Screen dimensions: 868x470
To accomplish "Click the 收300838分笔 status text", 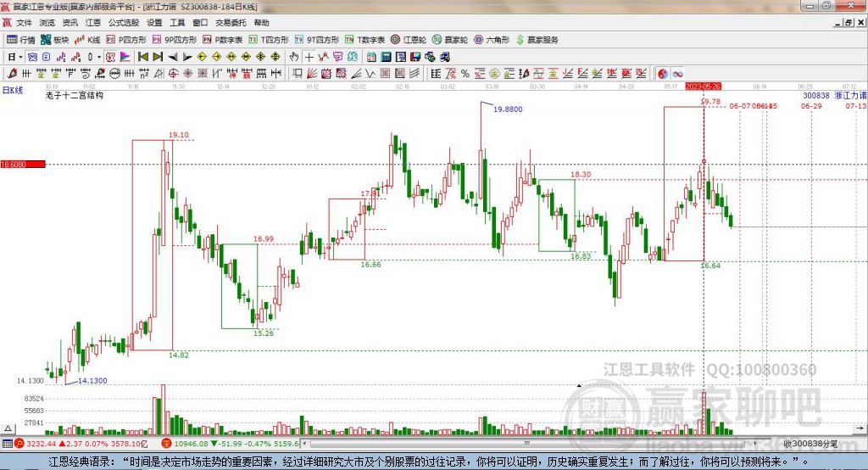I will pyautogui.click(x=810, y=444).
